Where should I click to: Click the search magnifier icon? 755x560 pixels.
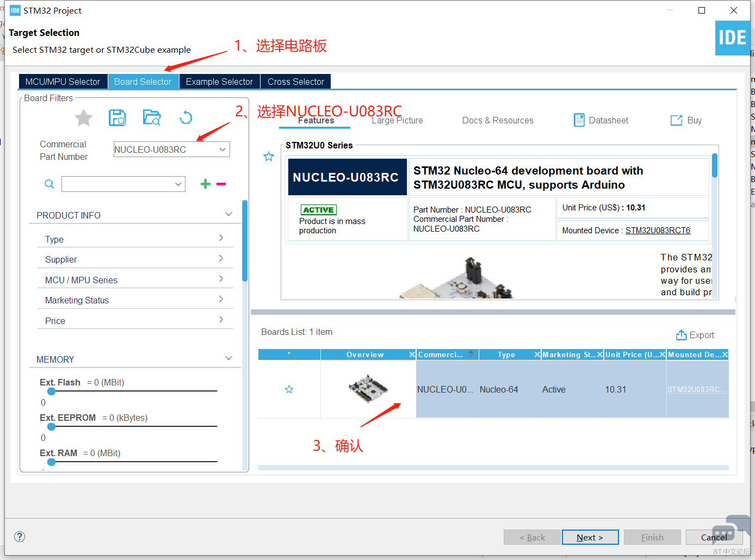[x=49, y=184]
